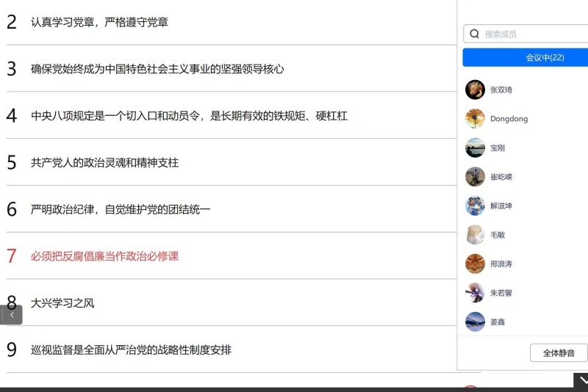Collapse panel with bottom-right chevron
The image size is (588, 392).
pos(581,380)
